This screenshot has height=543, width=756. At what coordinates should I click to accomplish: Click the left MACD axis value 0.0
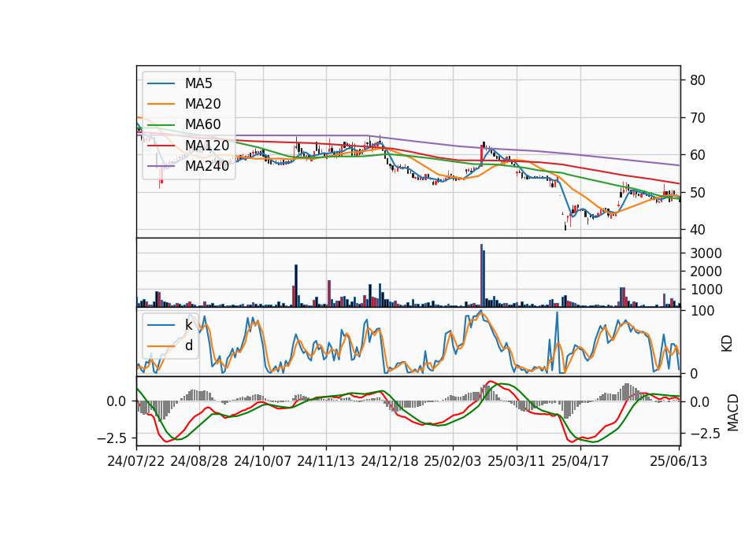[117, 401]
